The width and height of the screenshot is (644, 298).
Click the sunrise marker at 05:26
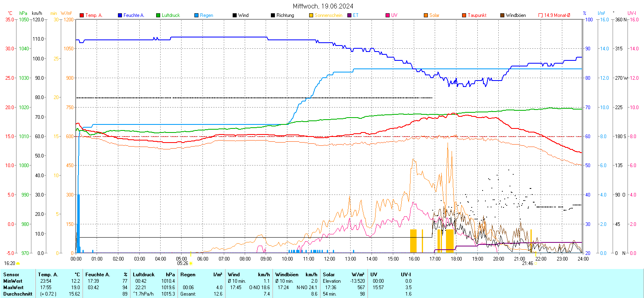191,263
